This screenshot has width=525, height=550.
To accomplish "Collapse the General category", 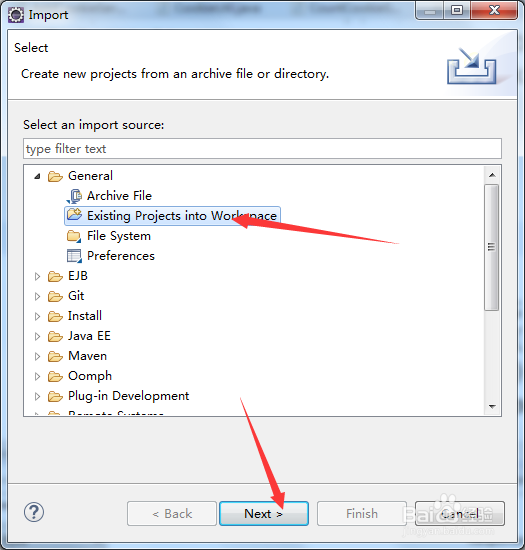I will click(x=37, y=176).
